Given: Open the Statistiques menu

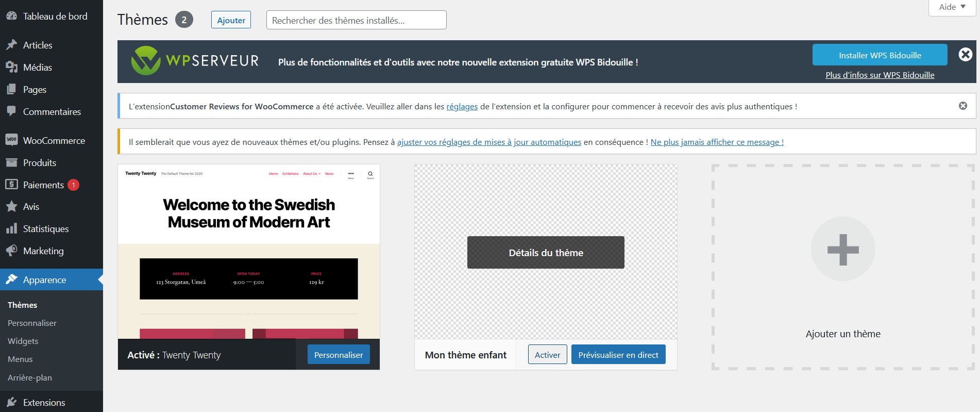Looking at the screenshot, I should coord(52,228).
